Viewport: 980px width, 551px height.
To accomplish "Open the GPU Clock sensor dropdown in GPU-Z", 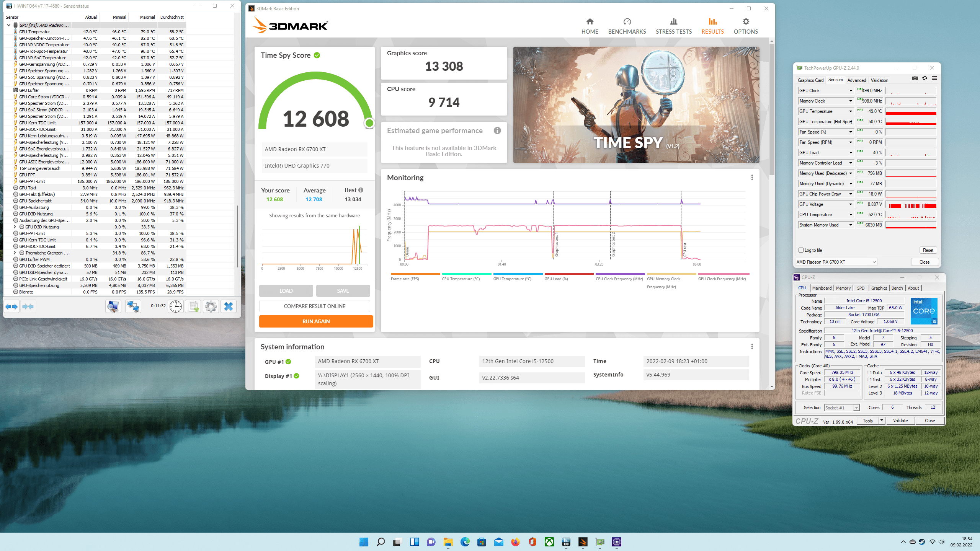I will (851, 91).
